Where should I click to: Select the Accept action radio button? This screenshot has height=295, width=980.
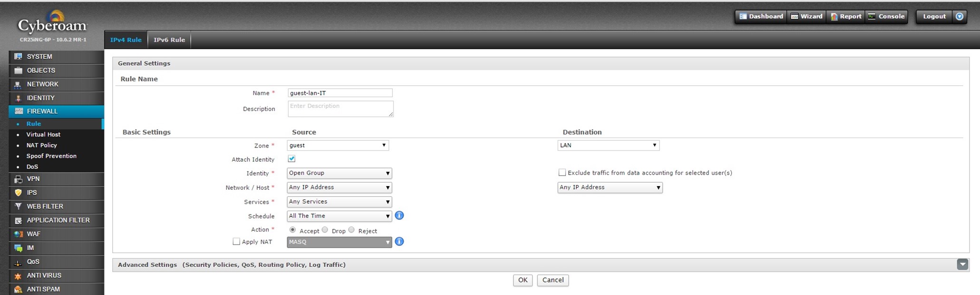pos(292,230)
